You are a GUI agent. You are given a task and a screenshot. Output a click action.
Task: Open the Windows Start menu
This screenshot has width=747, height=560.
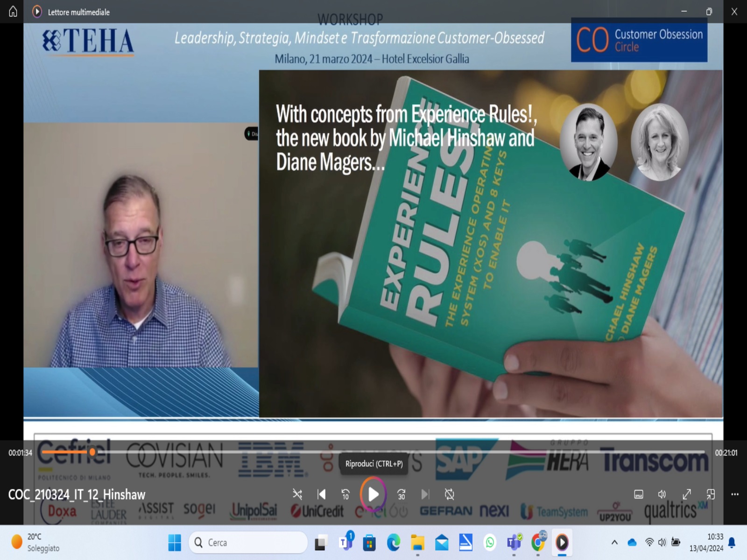click(175, 542)
